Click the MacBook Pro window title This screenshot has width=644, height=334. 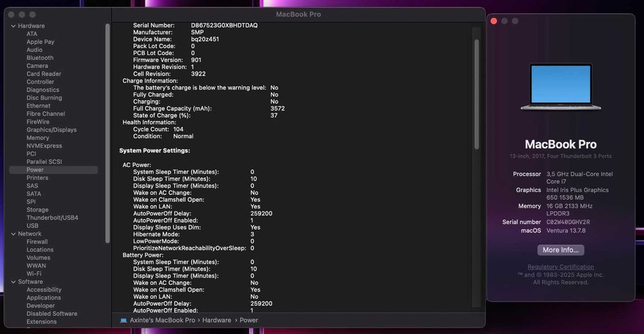(299, 14)
